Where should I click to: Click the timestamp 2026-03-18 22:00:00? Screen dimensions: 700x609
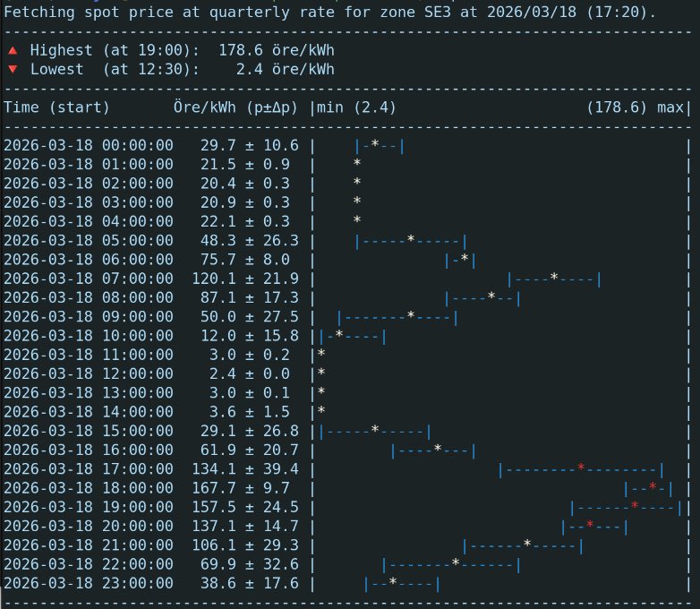click(x=89, y=564)
